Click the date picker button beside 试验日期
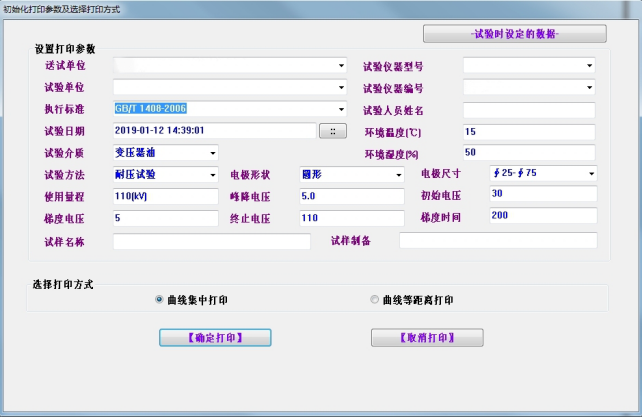 click(332, 131)
